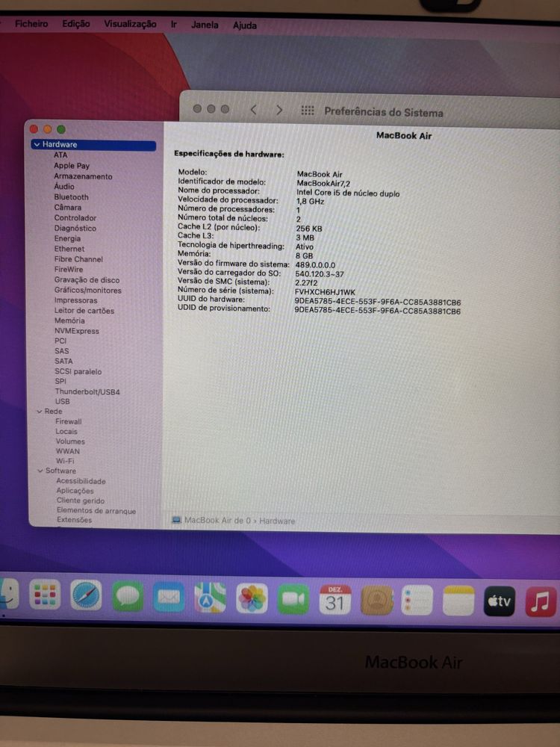Open the Janela menu
Screen dimensions: 560x747
205,25
